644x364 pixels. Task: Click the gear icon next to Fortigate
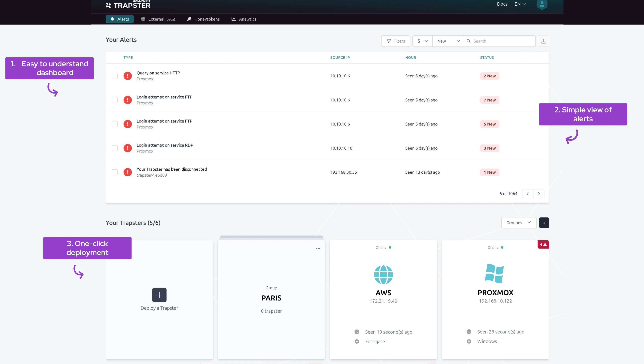[x=357, y=342]
